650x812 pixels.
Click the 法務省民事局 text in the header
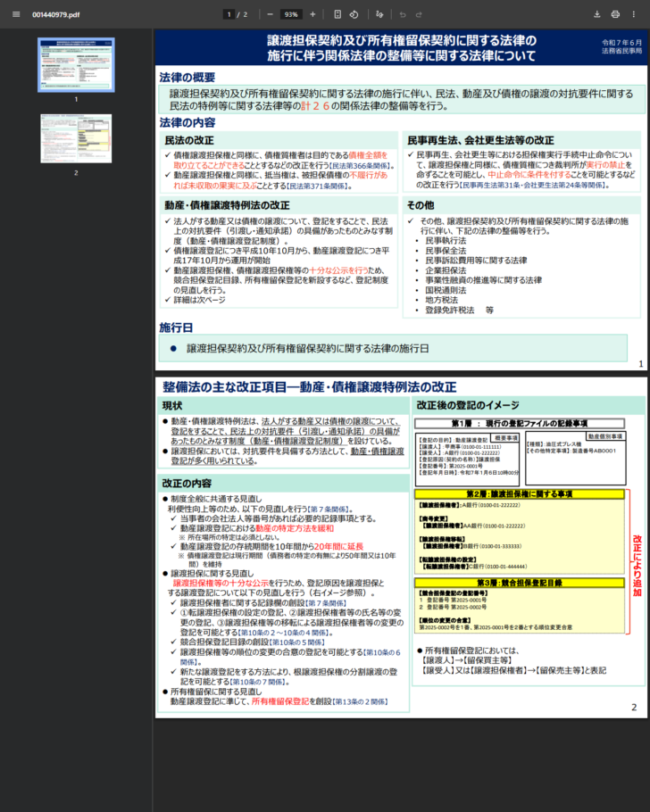[621, 51]
